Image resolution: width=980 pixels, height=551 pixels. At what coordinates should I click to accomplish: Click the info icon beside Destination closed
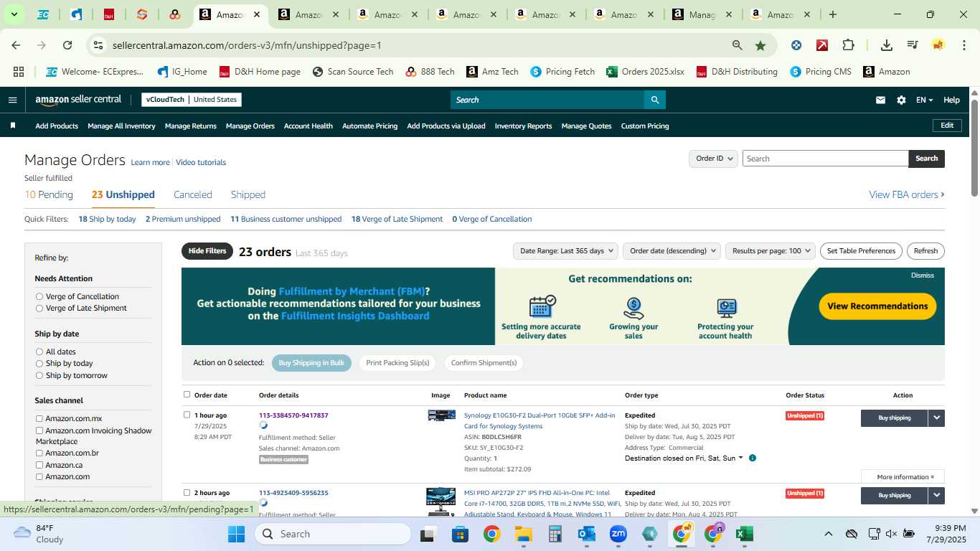(x=753, y=458)
